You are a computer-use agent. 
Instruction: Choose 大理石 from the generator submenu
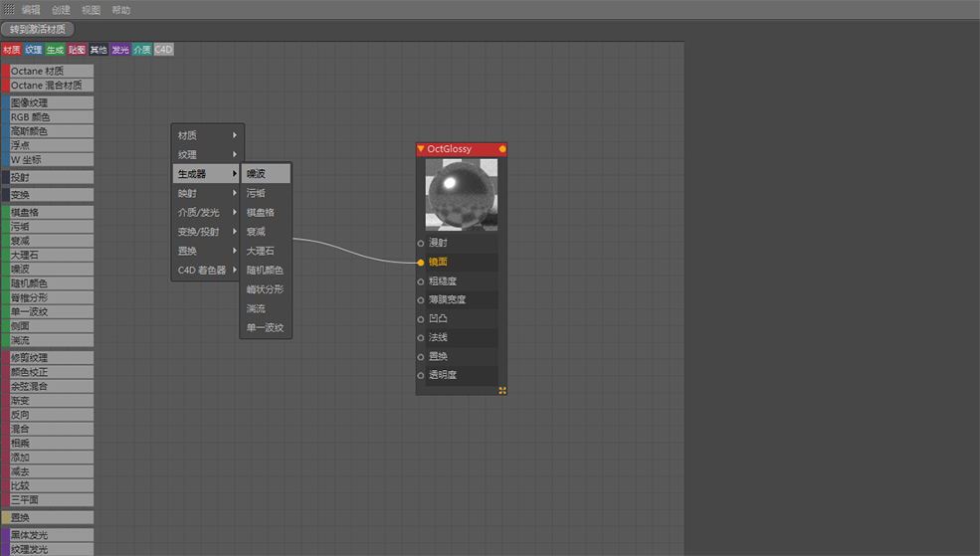261,251
